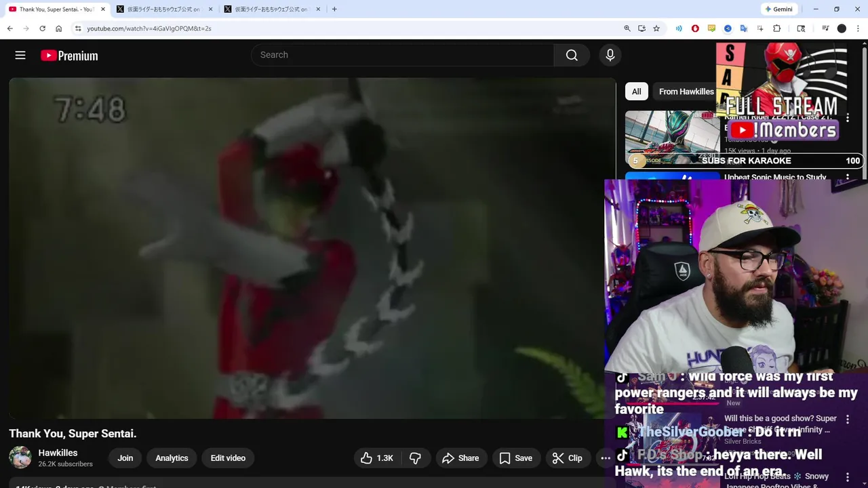Switch to second X tab 仮面ライダー

tap(163, 9)
